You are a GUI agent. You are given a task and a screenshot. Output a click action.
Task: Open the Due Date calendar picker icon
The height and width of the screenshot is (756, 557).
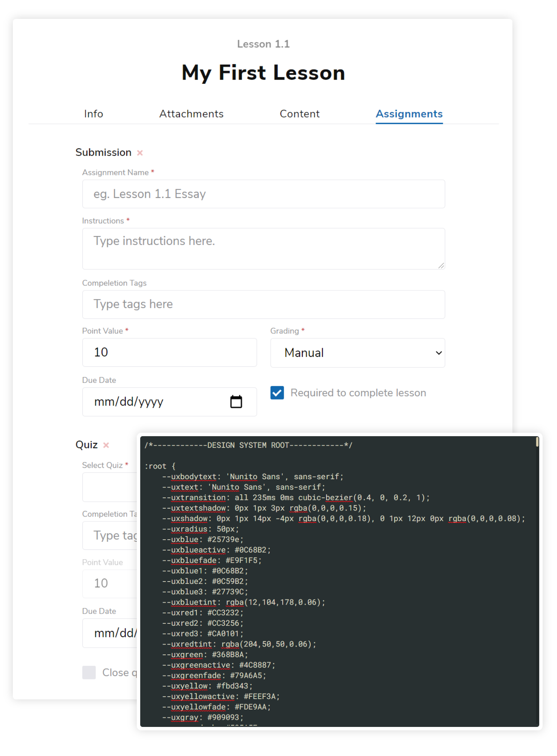[236, 402]
